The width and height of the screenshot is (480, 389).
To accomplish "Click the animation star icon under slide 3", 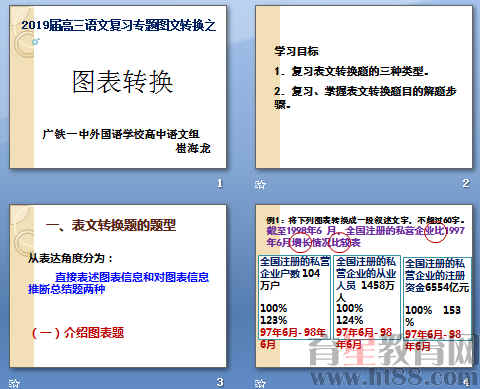I will coord(14,383).
